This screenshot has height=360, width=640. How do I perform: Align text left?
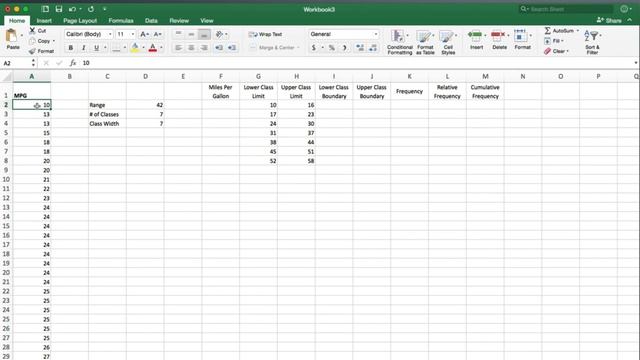pyautogui.click(x=178, y=48)
